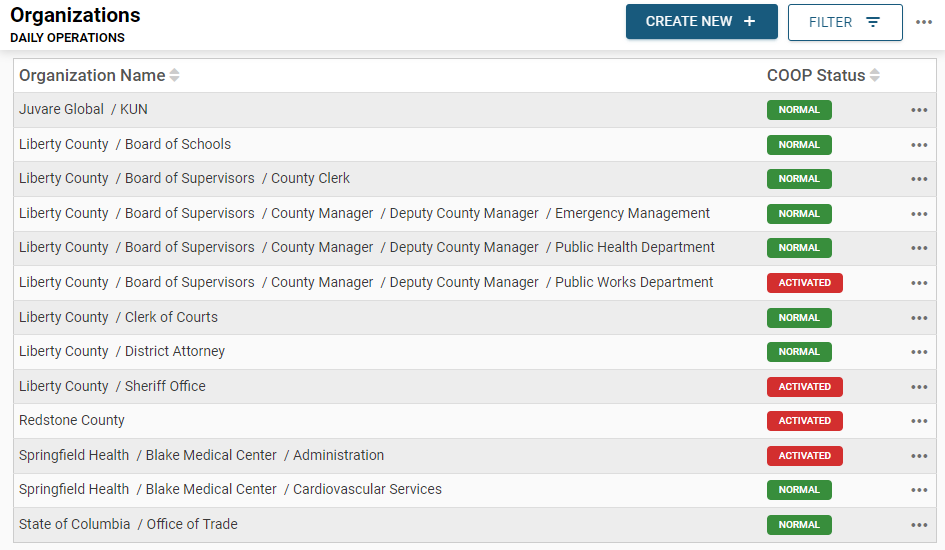Sort by Organization Name column arrows
945x550 pixels.
pyautogui.click(x=175, y=76)
